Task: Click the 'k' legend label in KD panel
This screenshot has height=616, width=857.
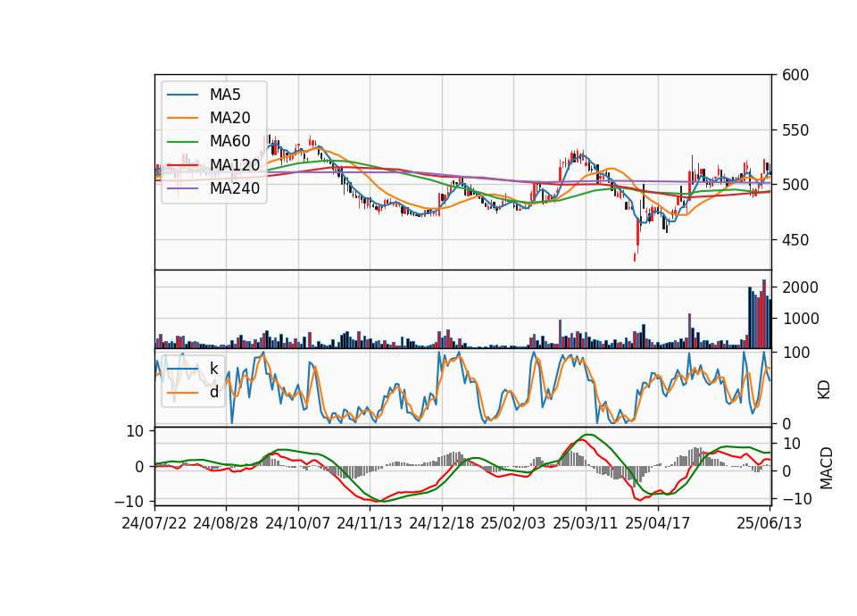Action: (x=214, y=369)
